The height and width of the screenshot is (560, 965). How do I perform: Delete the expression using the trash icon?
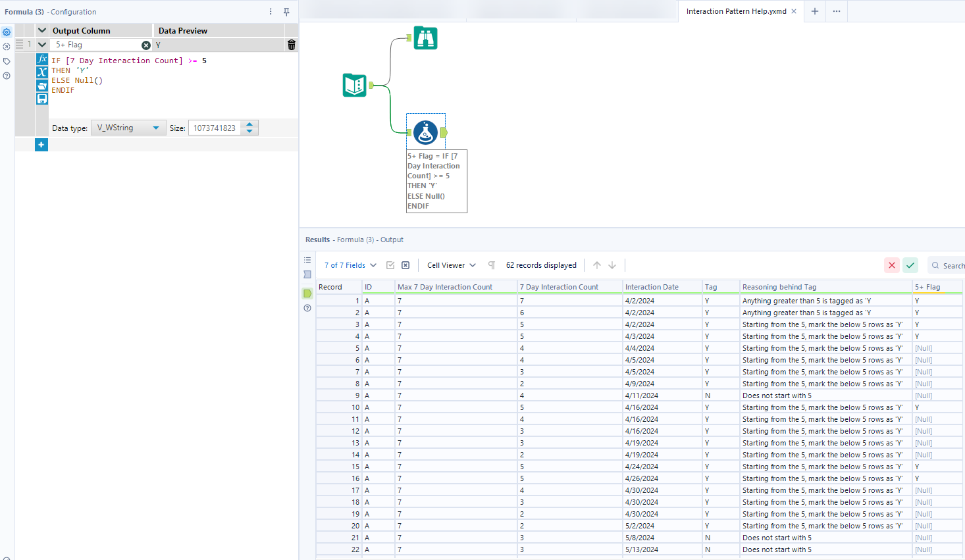292,45
